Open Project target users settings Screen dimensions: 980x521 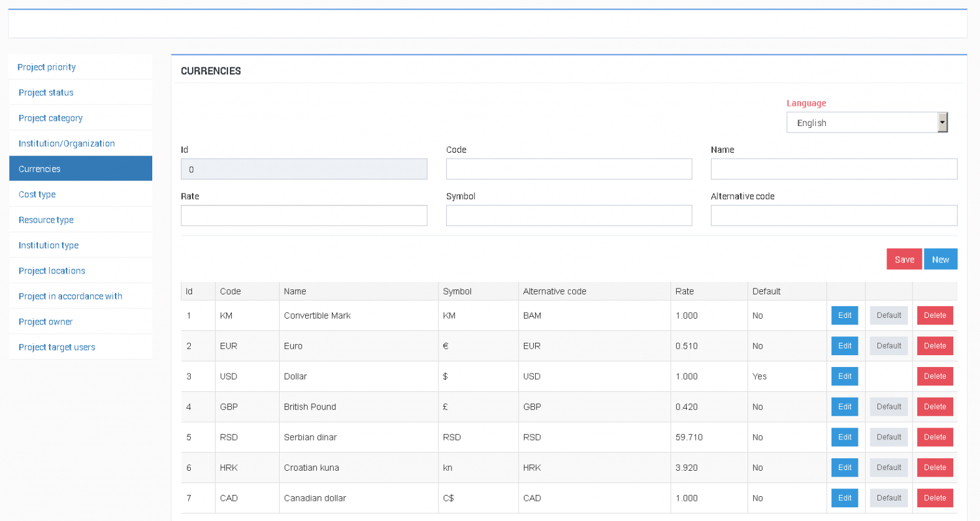pyautogui.click(x=57, y=347)
